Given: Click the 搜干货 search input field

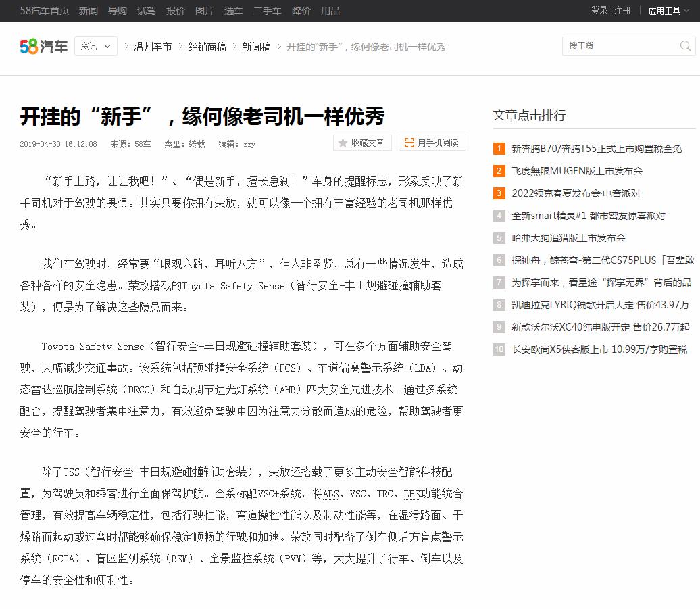Looking at the screenshot, I should pos(621,46).
